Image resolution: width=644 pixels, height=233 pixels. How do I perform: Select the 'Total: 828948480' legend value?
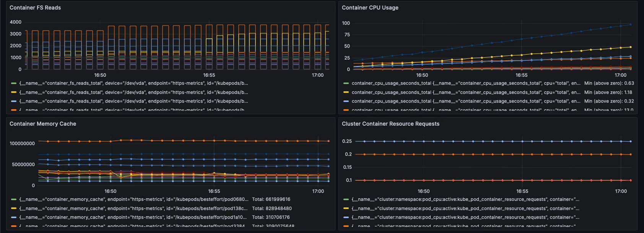point(272,209)
